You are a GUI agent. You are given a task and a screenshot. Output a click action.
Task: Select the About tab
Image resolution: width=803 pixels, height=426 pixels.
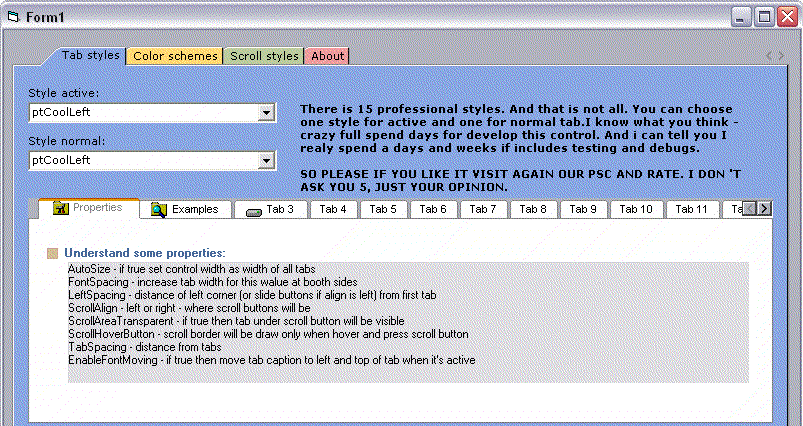pyautogui.click(x=327, y=56)
